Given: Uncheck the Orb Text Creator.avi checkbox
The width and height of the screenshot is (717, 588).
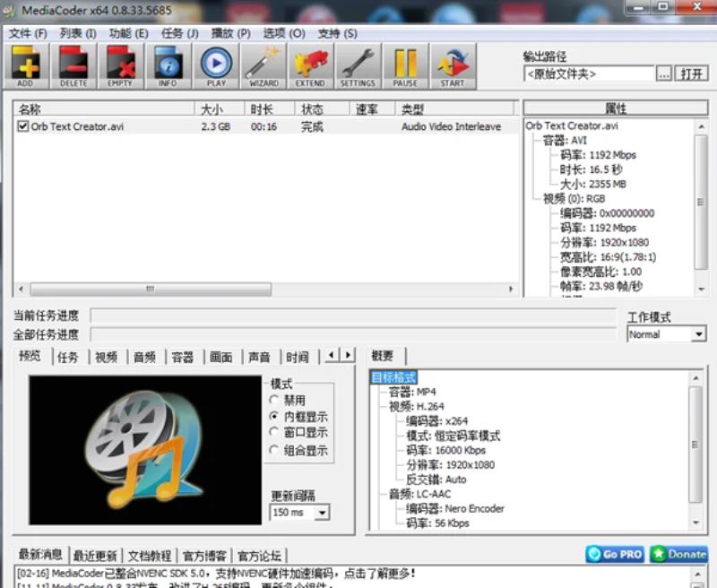Looking at the screenshot, I should pos(23,126).
